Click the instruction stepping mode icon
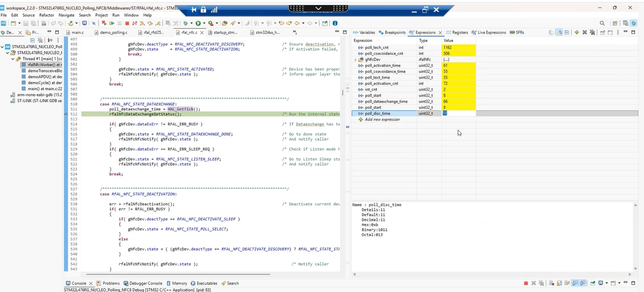This screenshot has height=292, width=644. point(50,40)
